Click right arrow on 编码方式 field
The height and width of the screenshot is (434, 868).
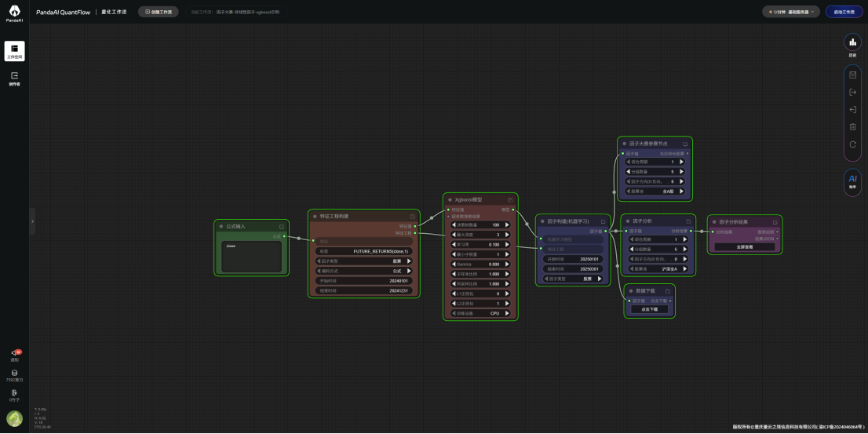coord(410,272)
